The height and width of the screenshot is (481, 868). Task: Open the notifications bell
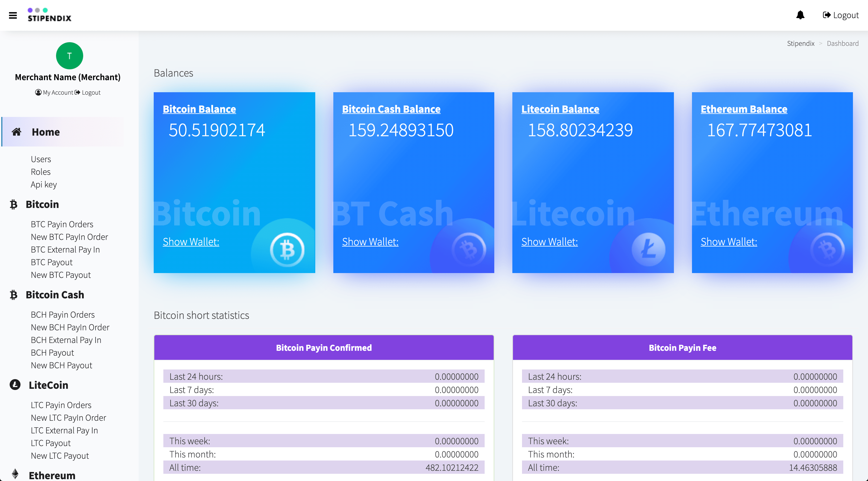coord(800,15)
